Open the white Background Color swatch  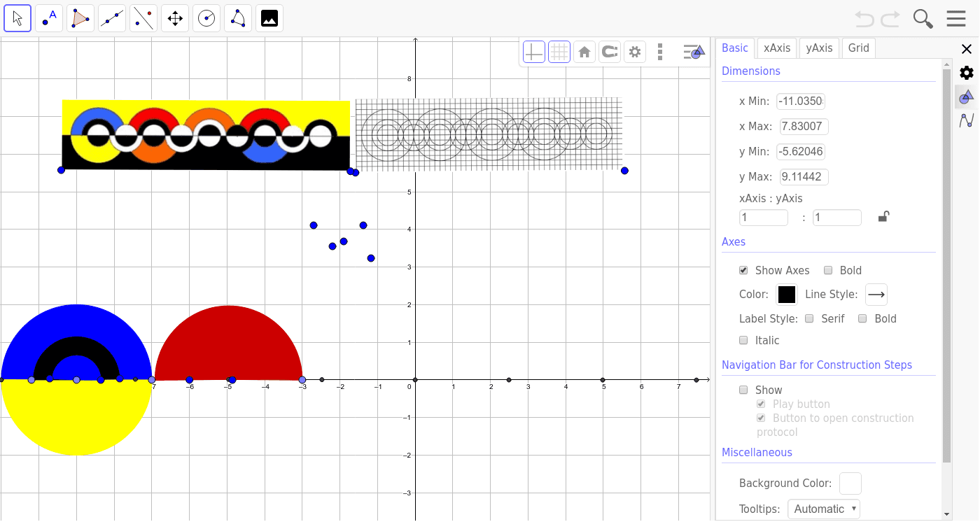850,484
